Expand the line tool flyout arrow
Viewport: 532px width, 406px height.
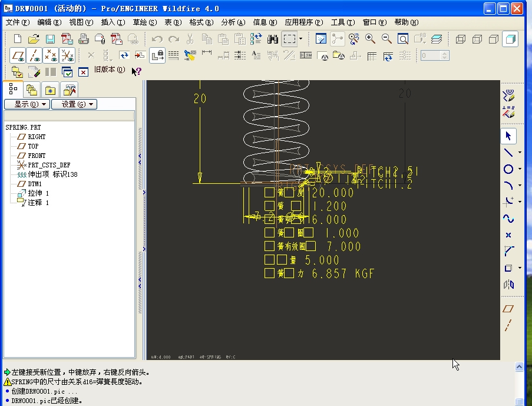520,153
